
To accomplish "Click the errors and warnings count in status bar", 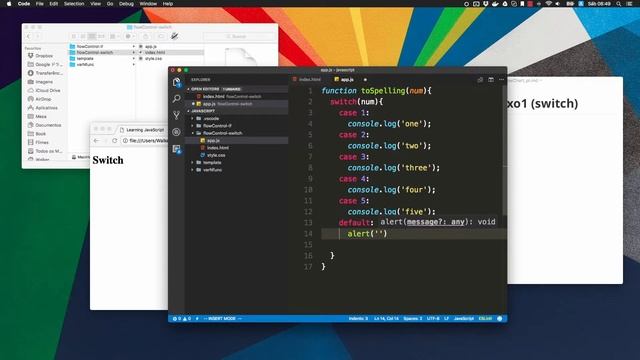I will (x=182, y=319).
